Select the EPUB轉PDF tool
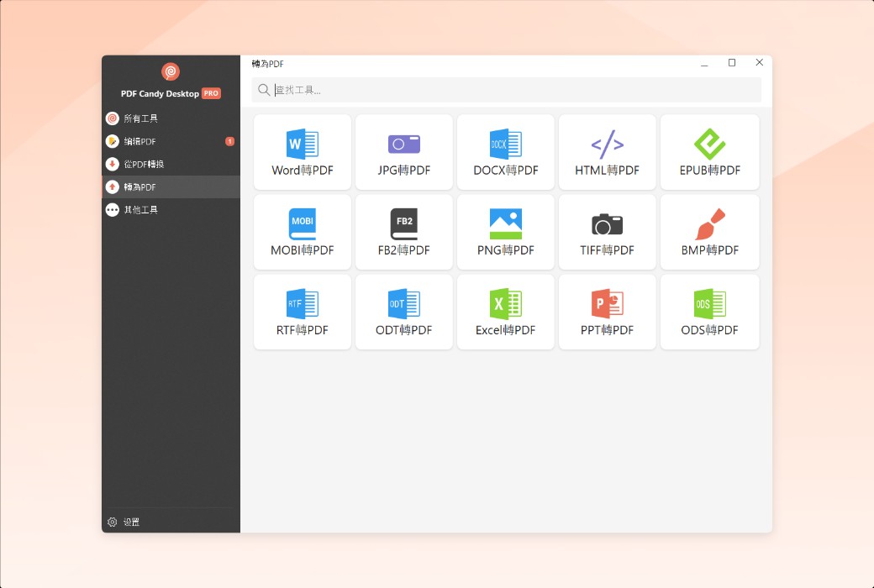The width and height of the screenshot is (874, 588). tap(709, 152)
